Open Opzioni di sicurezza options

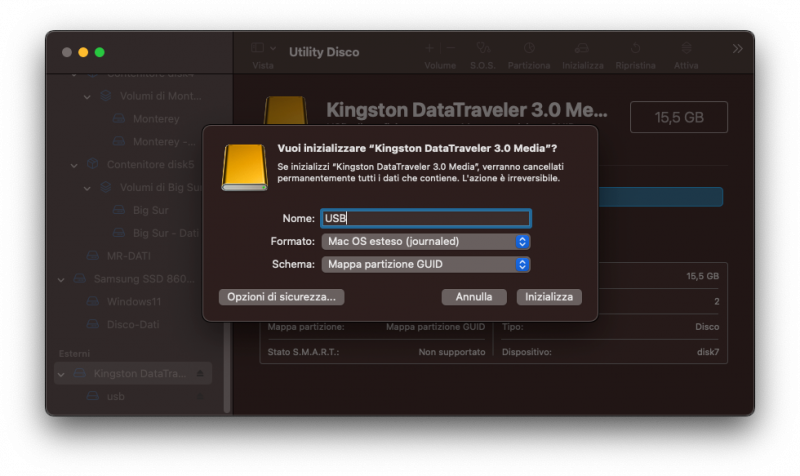[x=282, y=297]
